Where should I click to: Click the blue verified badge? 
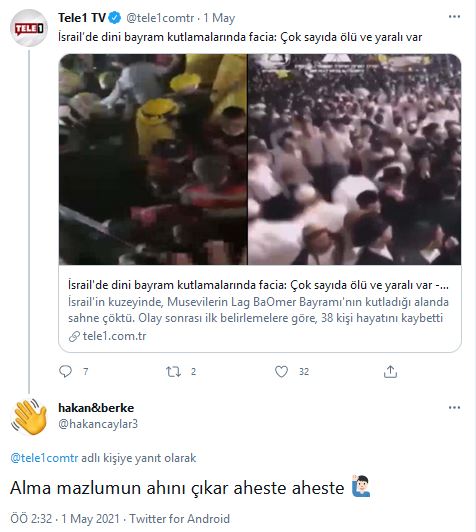115,18
